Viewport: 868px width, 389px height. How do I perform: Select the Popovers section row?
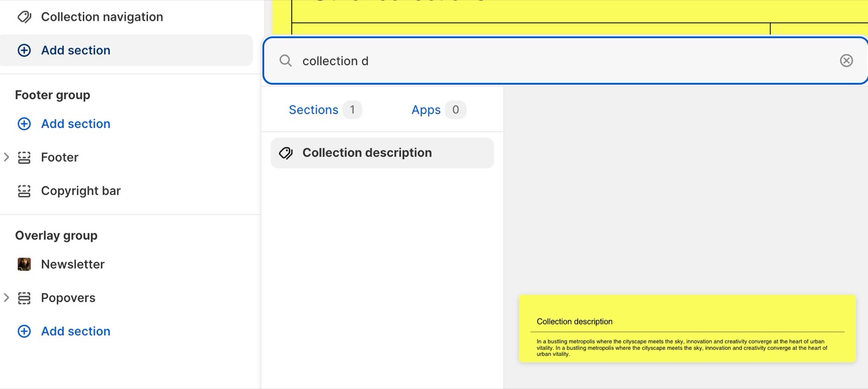tap(68, 298)
